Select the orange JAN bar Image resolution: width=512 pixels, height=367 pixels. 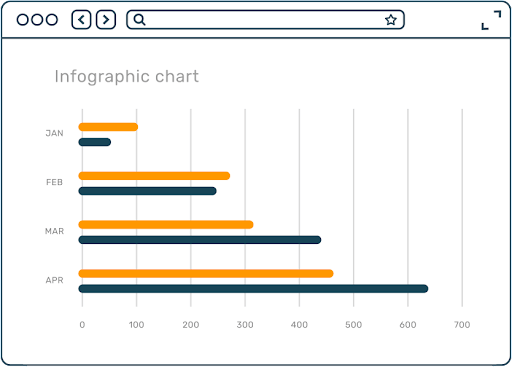tap(108, 127)
